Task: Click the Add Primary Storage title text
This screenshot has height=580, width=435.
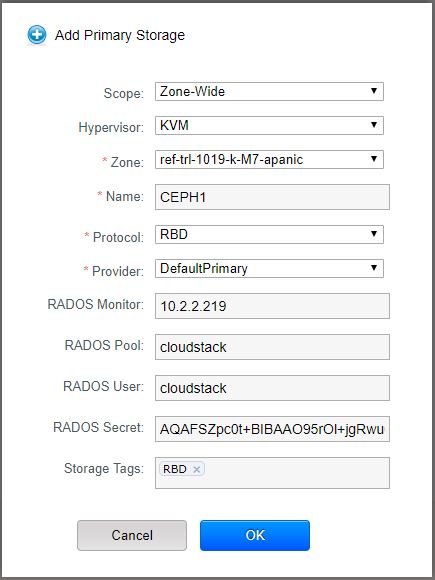Action: coord(120,36)
